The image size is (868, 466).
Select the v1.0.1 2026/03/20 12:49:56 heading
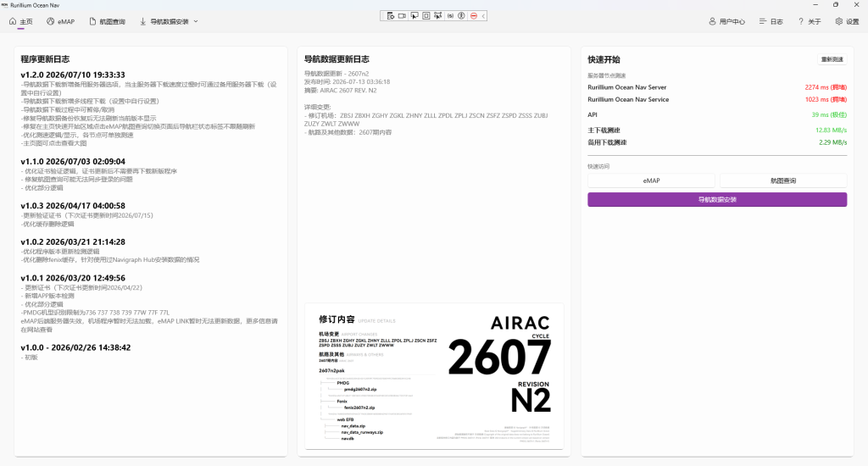coord(73,278)
